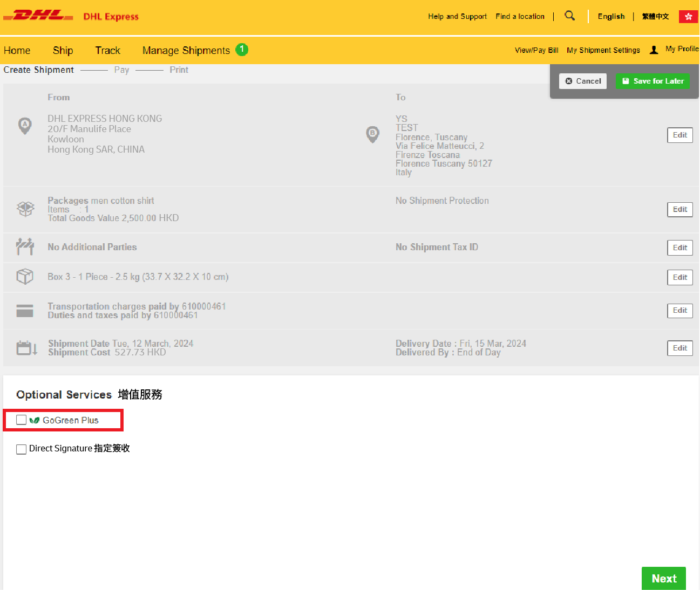This screenshot has width=700, height=590.
Task: Enable GoGreen Plus checkbox
Action: point(22,420)
